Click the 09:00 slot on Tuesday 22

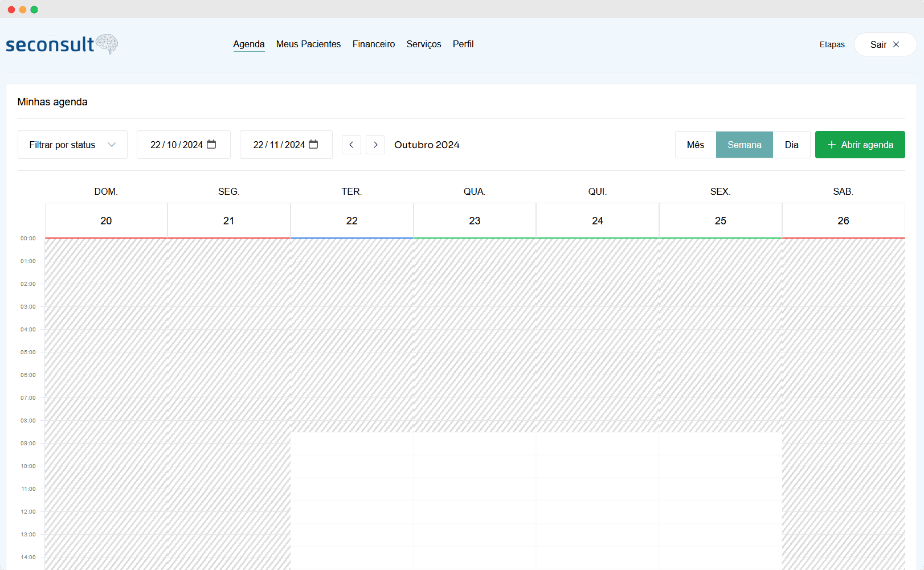[351, 444]
